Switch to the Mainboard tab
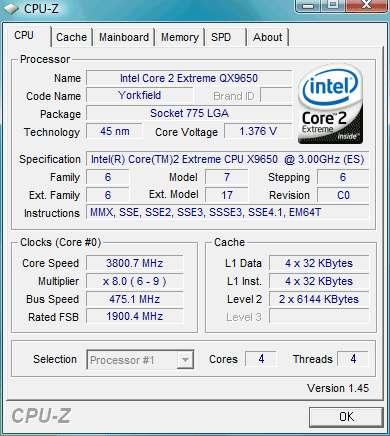This screenshot has height=436, width=390. point(124,37)
